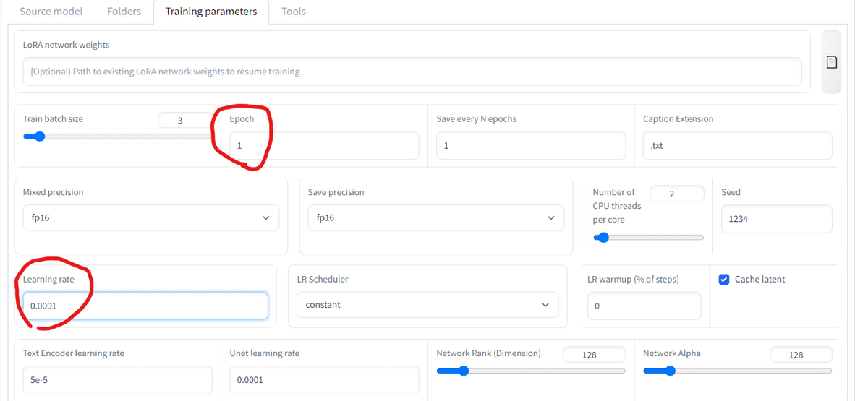Image resolution: width=868 pixels, height=401 pixels.
Task: Click the Caption Extension field
Action: coord(738,145)
